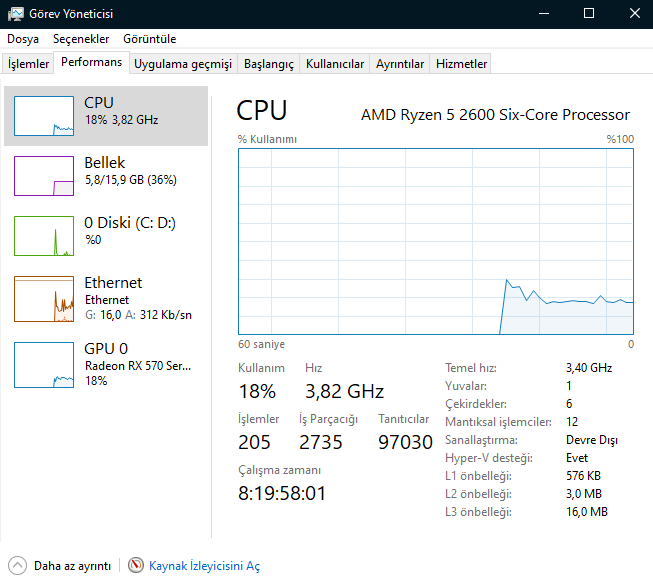This screenshot has height=578, width=653.
Task: Collapse details with the Daha az ayrıntı arrow
Action: (18, 566)
